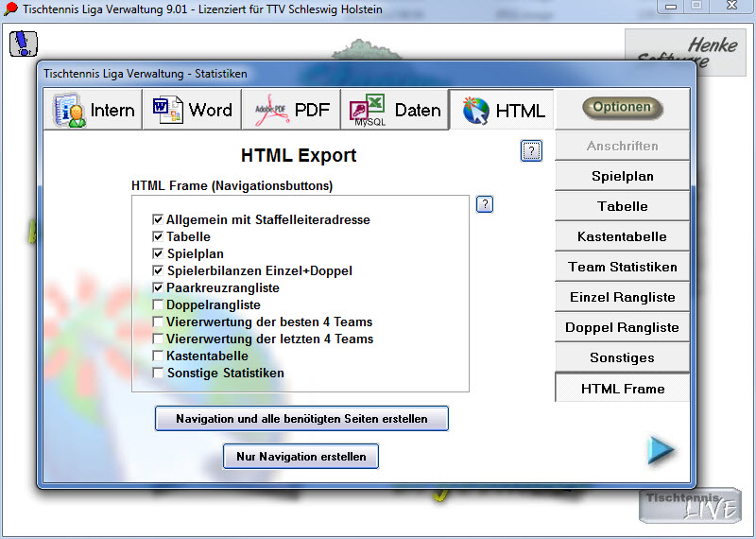Open the Intern export tab
This screenshot has width=756, height=539.
(x=93, y=110)
